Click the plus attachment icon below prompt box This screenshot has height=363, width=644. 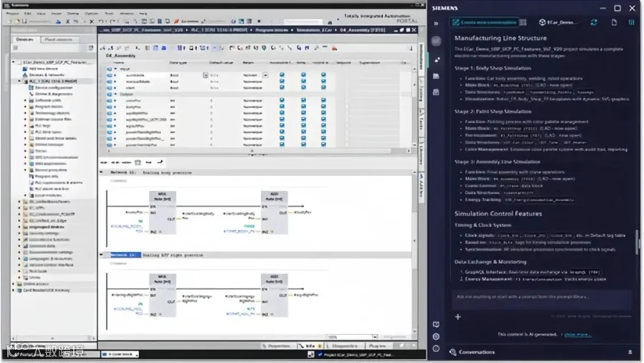(x=457, y=317)
